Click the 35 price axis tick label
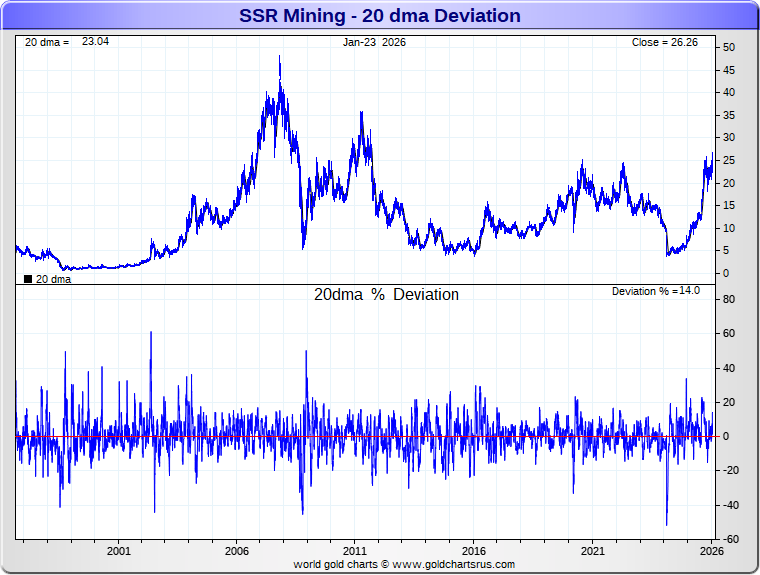 729,115
